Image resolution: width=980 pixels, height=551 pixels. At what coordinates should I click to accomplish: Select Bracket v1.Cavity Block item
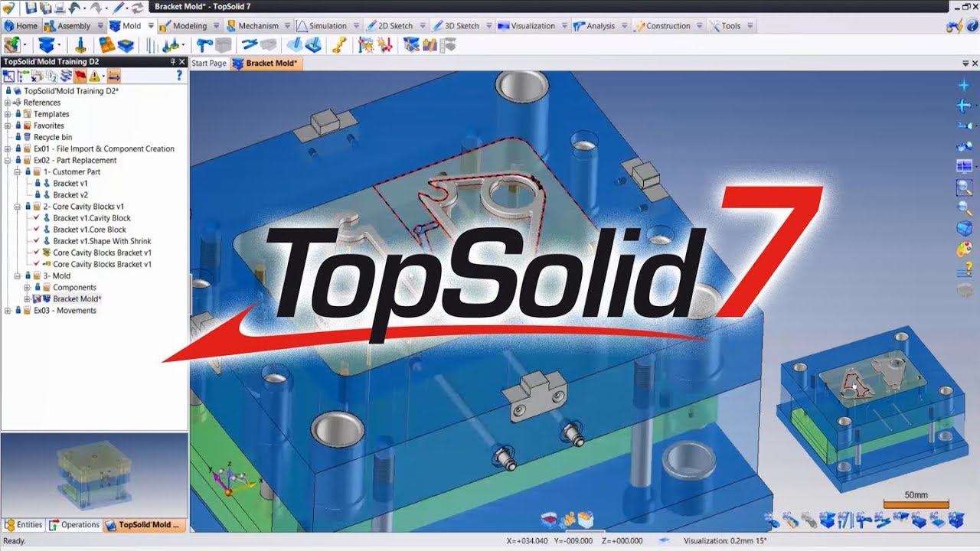click(92, 218)
